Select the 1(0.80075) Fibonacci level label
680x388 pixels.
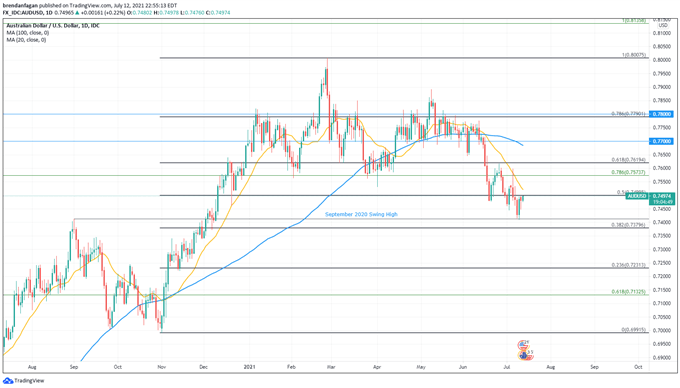pos(634,55)
